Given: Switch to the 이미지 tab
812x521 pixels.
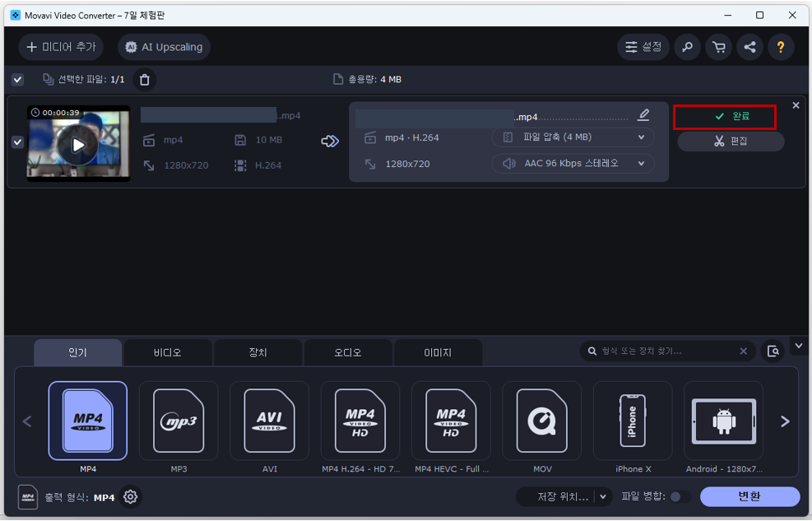Looking at the screenshot, I should point(438,353).
